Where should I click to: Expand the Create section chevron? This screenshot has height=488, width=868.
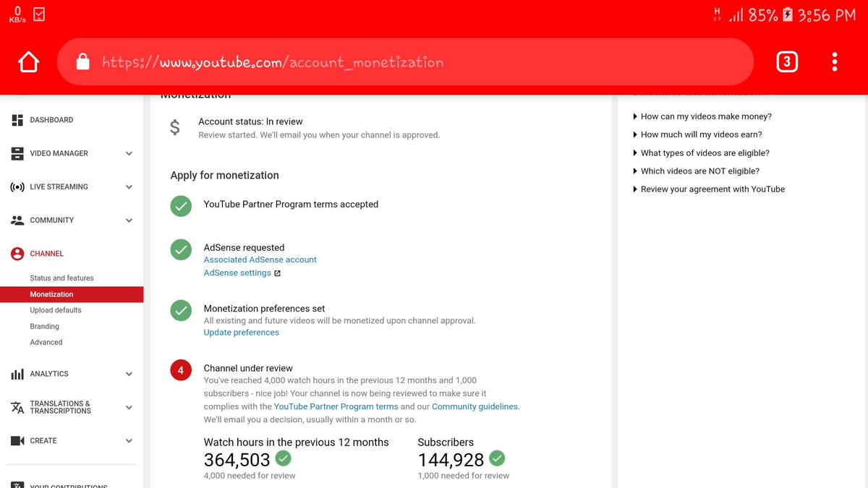[129, 440]
